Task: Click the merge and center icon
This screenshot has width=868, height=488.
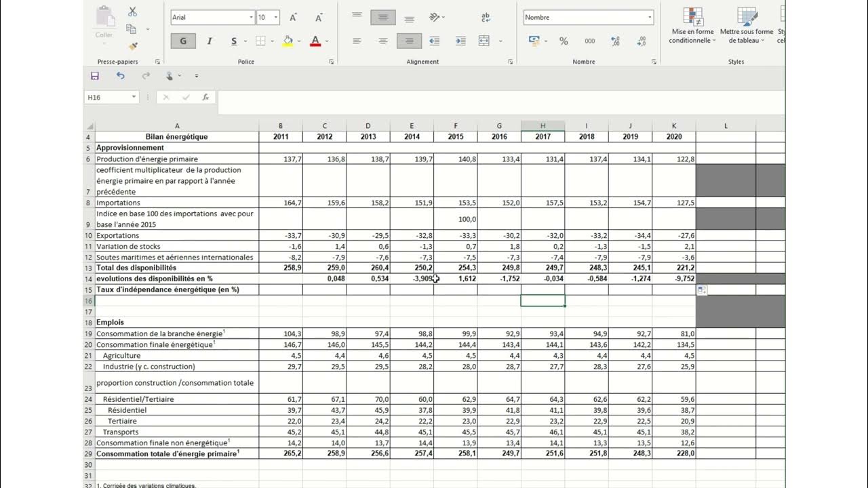Action: 484,41
